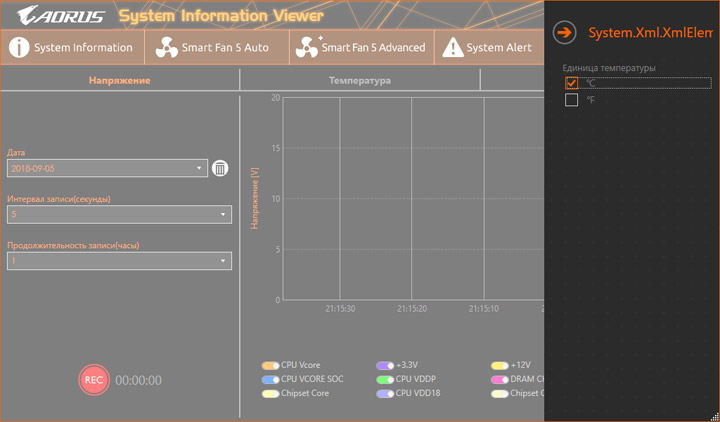Open the Smart Fan 5 Advanced tab

coord(362,47)
